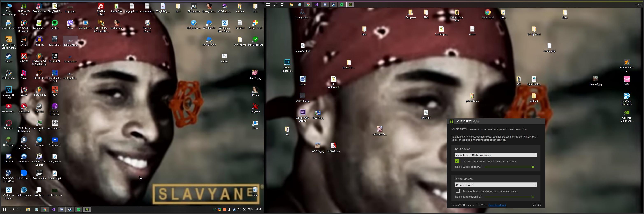The height and width of the screenshot is (214, 644).
Task: Open Spotify from the taskbar
Action: 78,209
